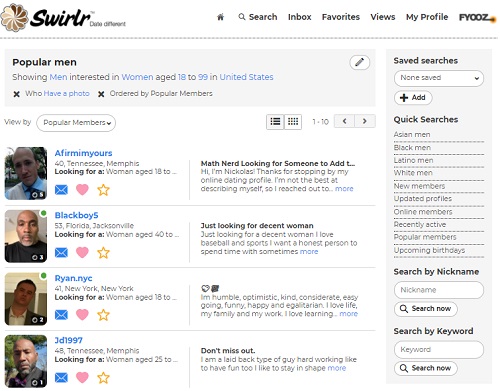This screenshot has height=391, width=500.
Task: Send message to Blackboy5 envelope icon
Action: pyautogui.click(x=61, y=253)
